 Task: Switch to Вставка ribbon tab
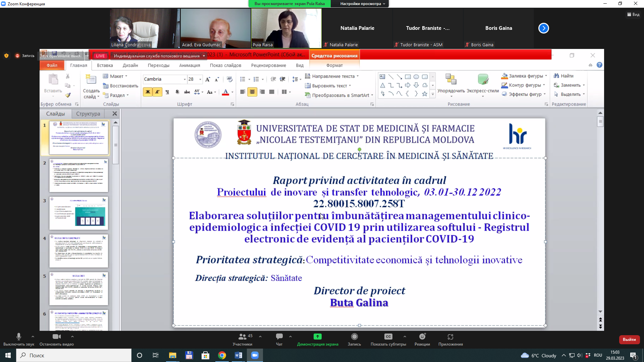pyautogui.click(x=105, y=65)
